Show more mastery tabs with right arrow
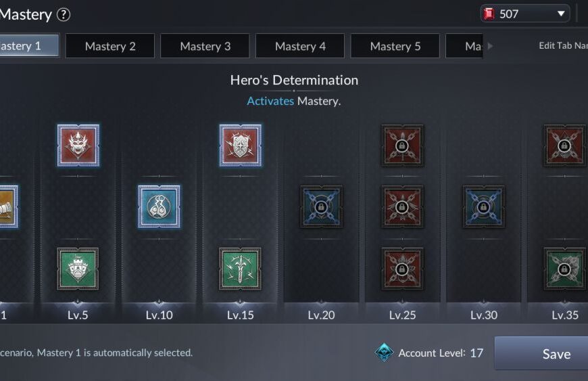Screen dimensions: 588x381 click(x=490, y=46)
